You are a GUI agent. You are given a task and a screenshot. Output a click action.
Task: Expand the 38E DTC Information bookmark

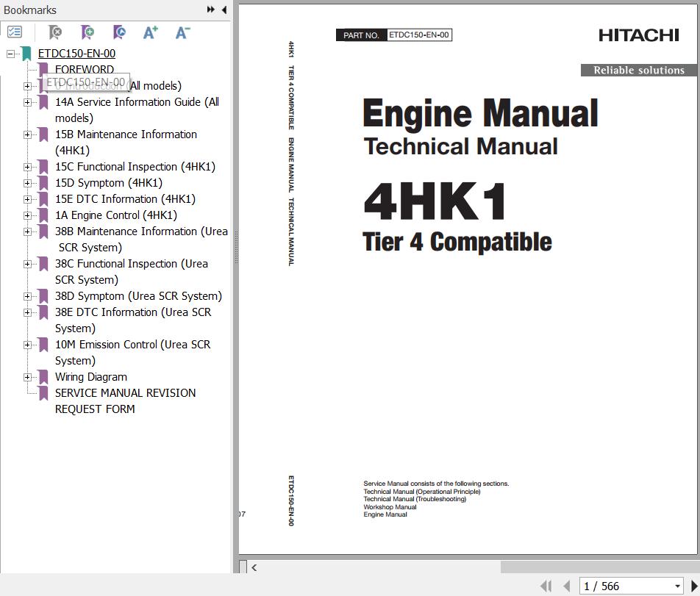[28, 312]
